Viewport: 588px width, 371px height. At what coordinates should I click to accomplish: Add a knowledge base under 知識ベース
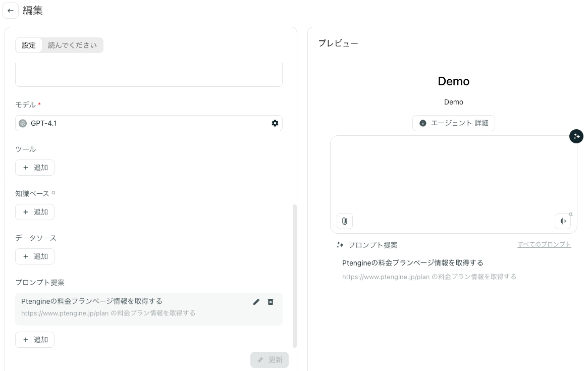pos(35,212)
